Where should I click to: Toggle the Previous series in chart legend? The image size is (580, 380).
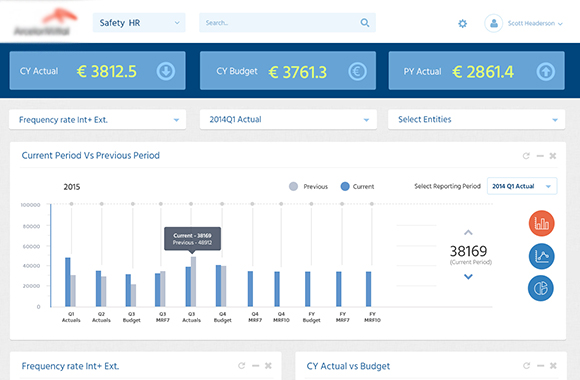(308, 186)
